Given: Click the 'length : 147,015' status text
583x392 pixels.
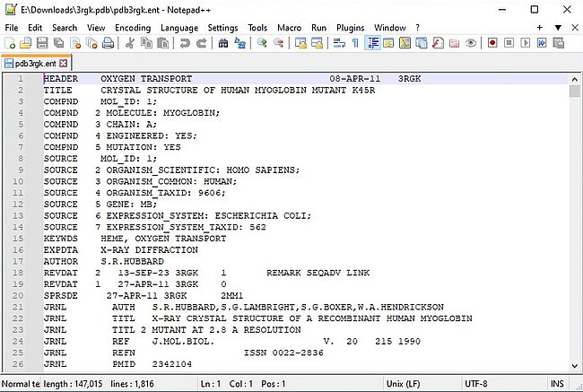Looking at the screenshot, I should pos(73,384).
